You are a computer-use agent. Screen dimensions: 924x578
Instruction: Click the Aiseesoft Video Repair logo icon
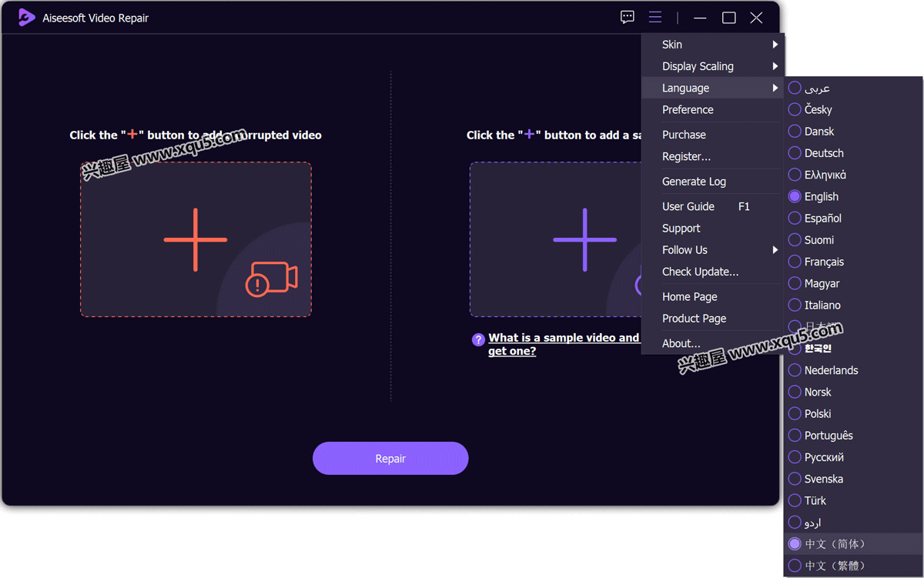(27, 18)
